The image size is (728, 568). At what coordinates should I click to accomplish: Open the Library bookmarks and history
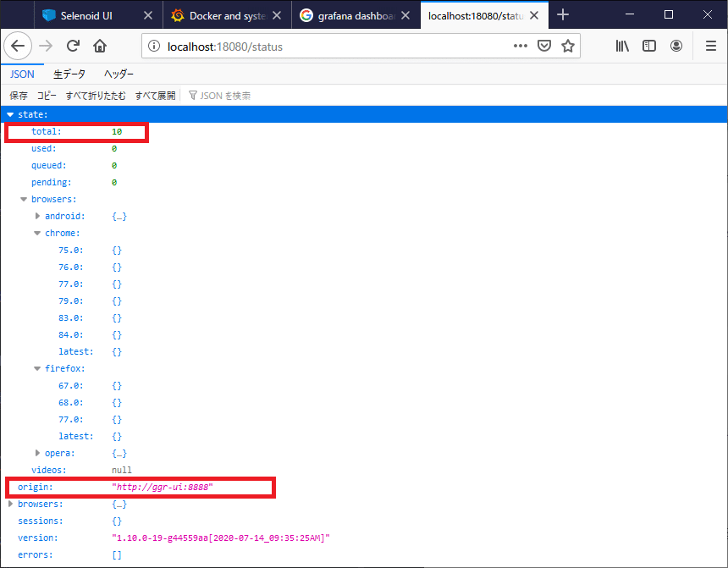pyautogui.click(x=622, y=46)
